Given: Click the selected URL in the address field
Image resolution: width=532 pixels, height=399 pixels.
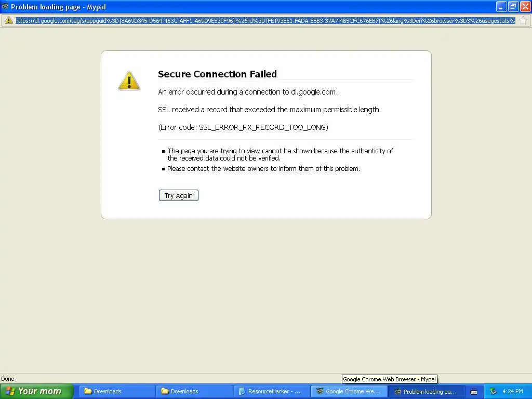Looking at the screenshot, I should tap(265, 21).
